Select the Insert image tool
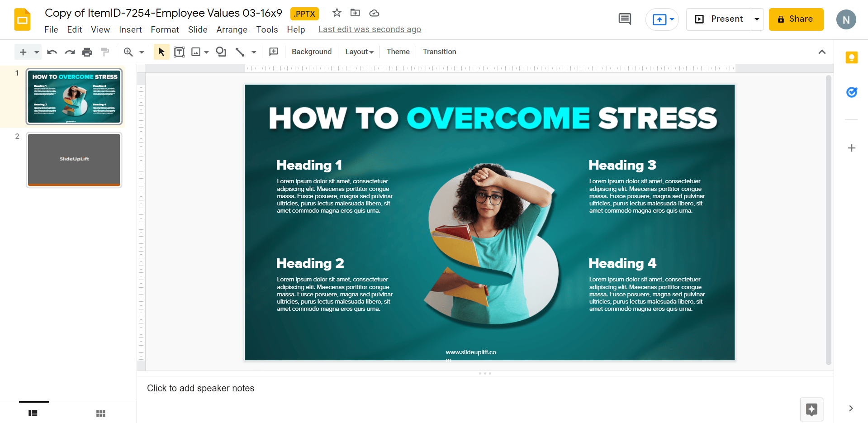The image size is (868, 423). pyautogui.click(x=194, y=52)
